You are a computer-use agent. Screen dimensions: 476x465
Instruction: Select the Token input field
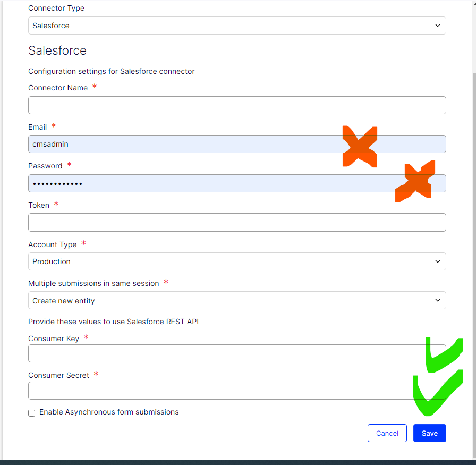click(x=236, y=223)
